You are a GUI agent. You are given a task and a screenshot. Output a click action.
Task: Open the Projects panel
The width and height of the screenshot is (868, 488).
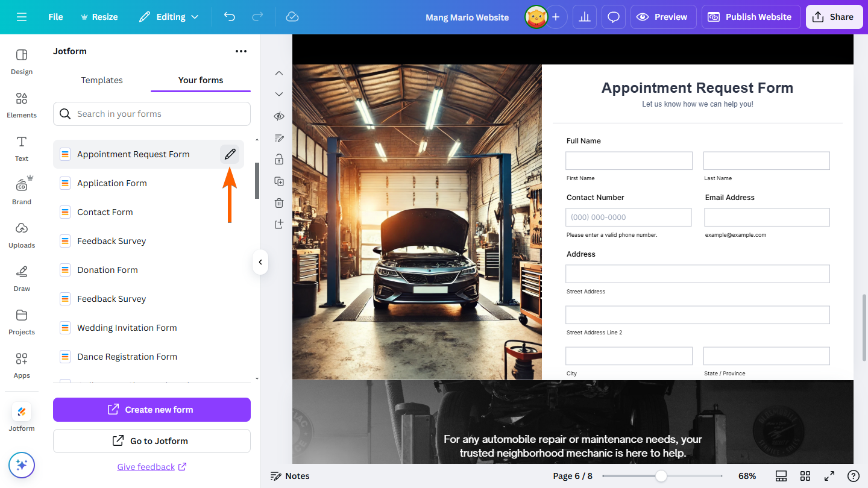22,322
